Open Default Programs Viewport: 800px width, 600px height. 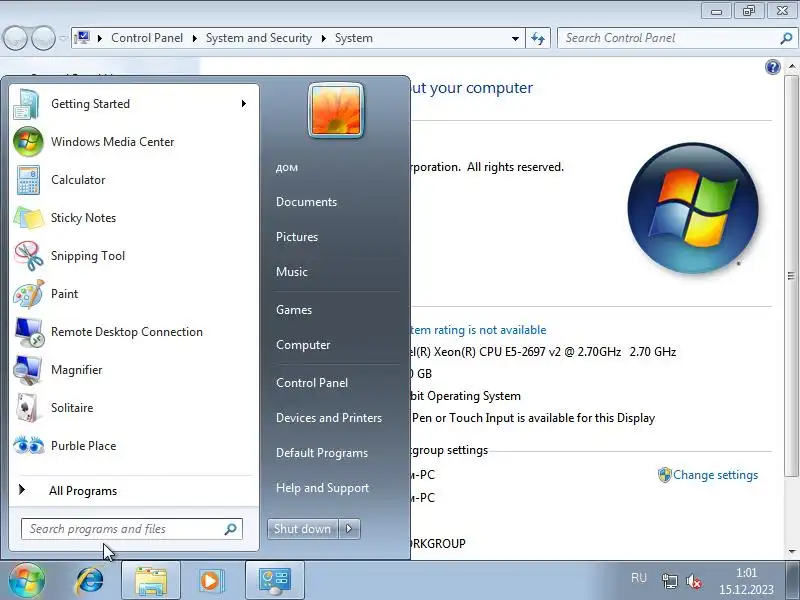point(322,453)
